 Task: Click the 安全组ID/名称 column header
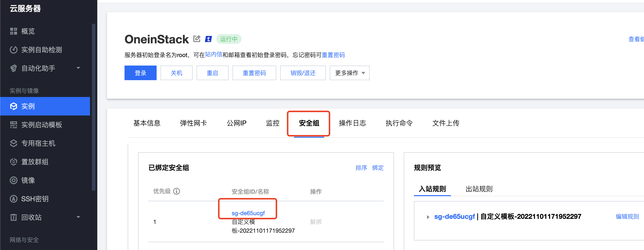[250, 192]
